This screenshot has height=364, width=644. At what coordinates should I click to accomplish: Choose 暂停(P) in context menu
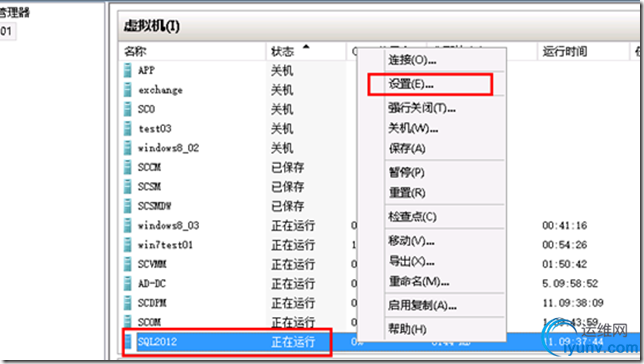(407, 172)
